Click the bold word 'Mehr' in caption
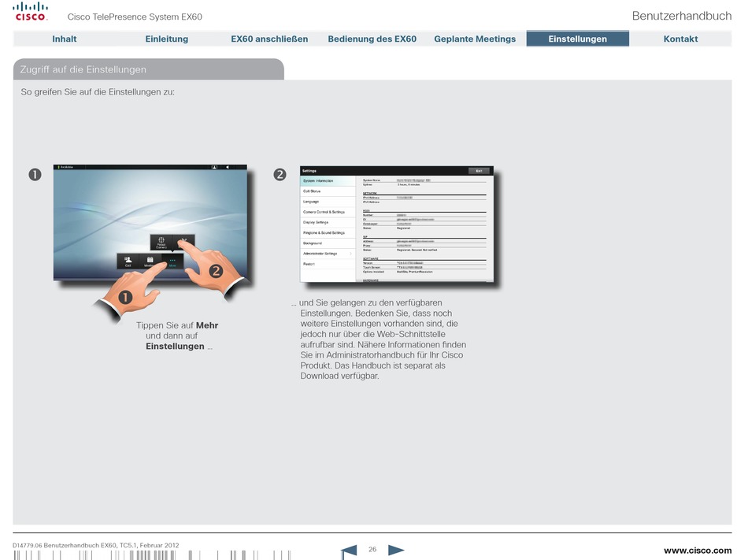This screenshot has width=748, height=560. click(207, 325)
